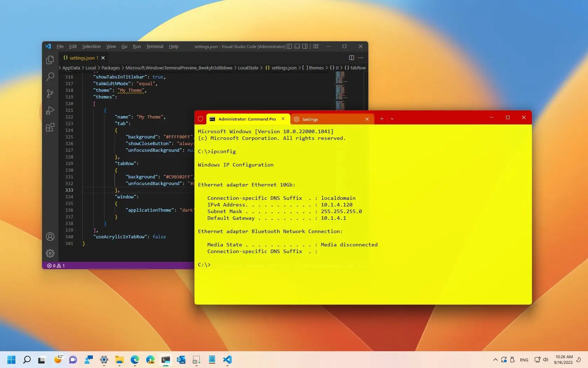The width and height of the screenshot is (588, 368).
Task: Select the yellow background color value on line 325
Action: (x=178, y=137)
